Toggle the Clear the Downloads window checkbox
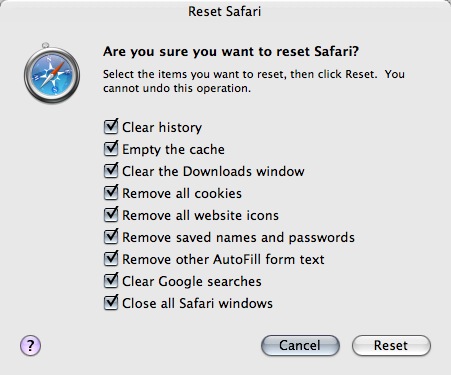Image resolution: width=451 pixels, height=375 pixels. [x=111, y=171]
